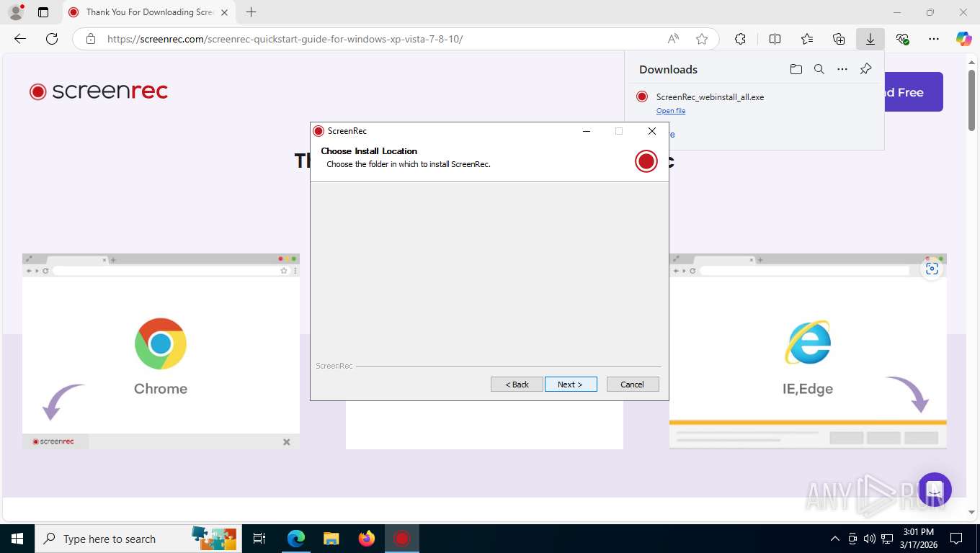Open the Windows Start menu
Viewport: 980px width, 553px height.
(17, 539)
